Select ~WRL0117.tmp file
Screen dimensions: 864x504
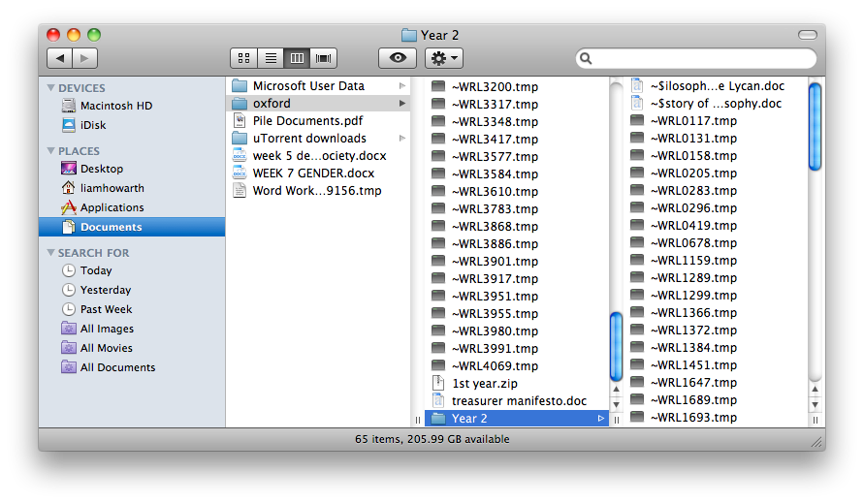[x=716, y=120]
